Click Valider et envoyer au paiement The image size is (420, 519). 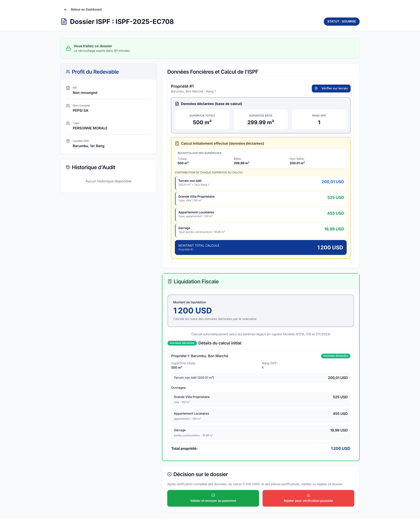(213, 498)
